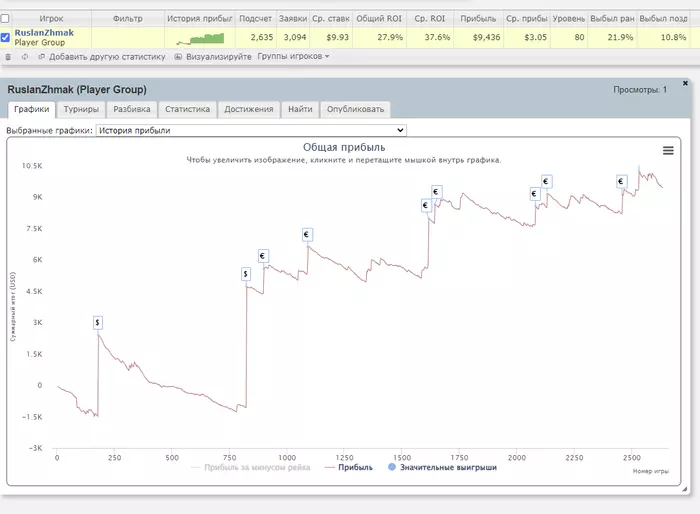Open the Турниры tab
Image resolution: width=700 pixels, height=514 pixels.
click(81, 109)
